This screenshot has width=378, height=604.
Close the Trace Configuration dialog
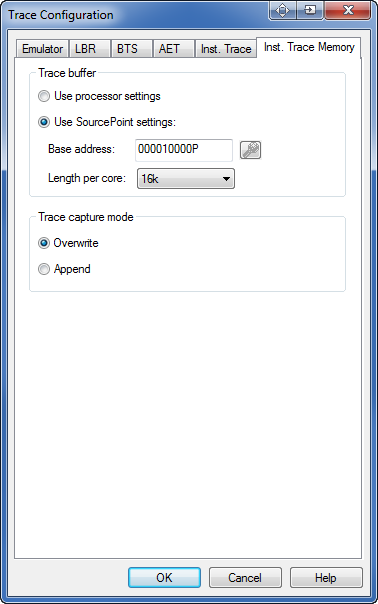tap(348, 10)
